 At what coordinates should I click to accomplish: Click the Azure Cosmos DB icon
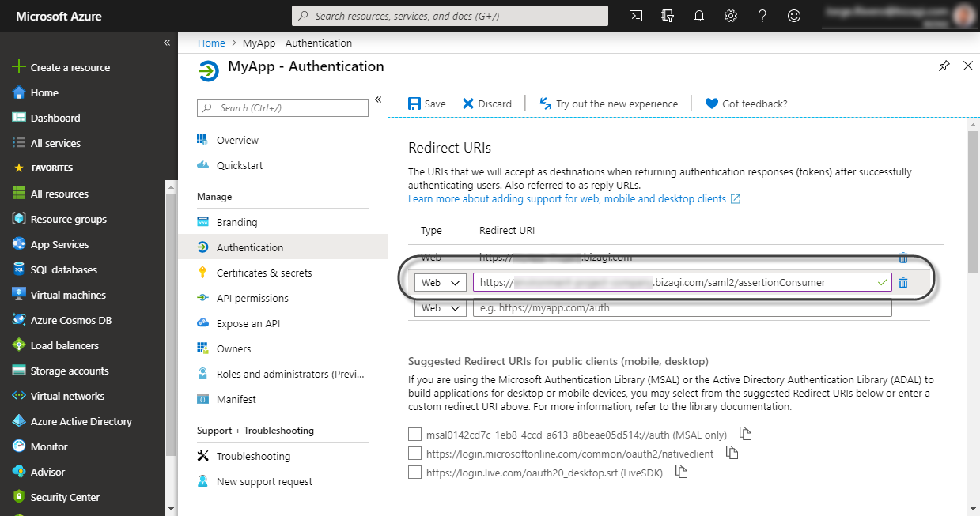click(19, 320)
